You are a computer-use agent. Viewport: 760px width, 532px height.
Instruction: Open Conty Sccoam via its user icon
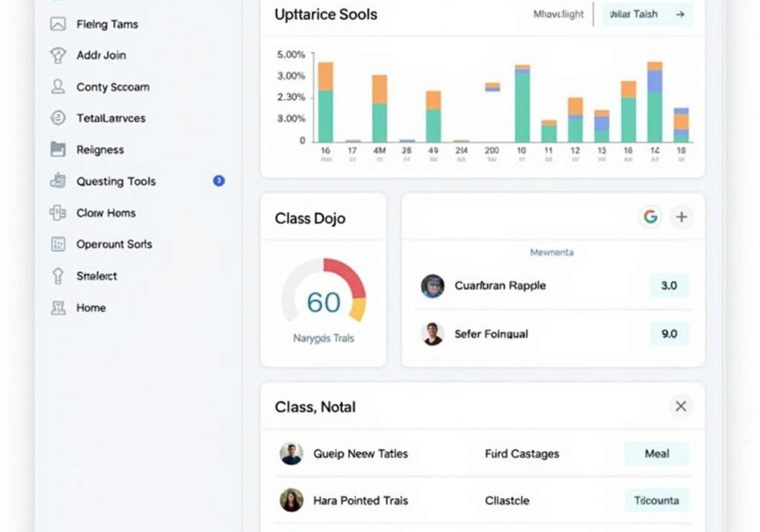tap(56, 87)
